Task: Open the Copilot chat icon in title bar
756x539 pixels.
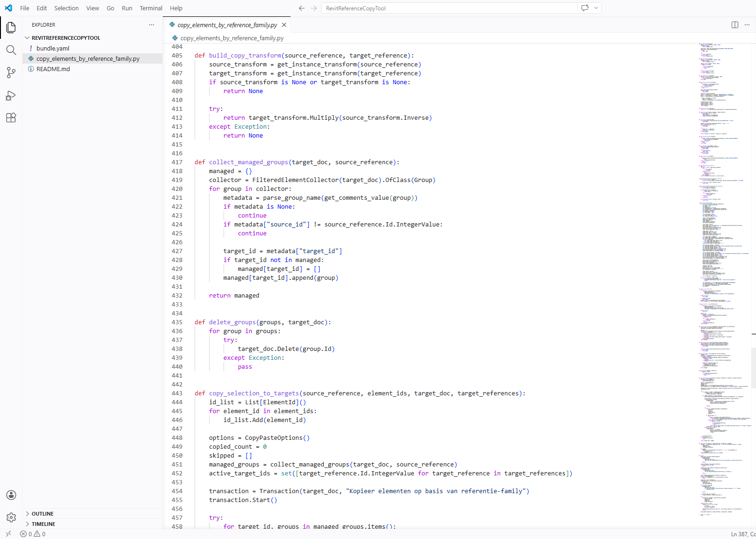Action: 585,8
